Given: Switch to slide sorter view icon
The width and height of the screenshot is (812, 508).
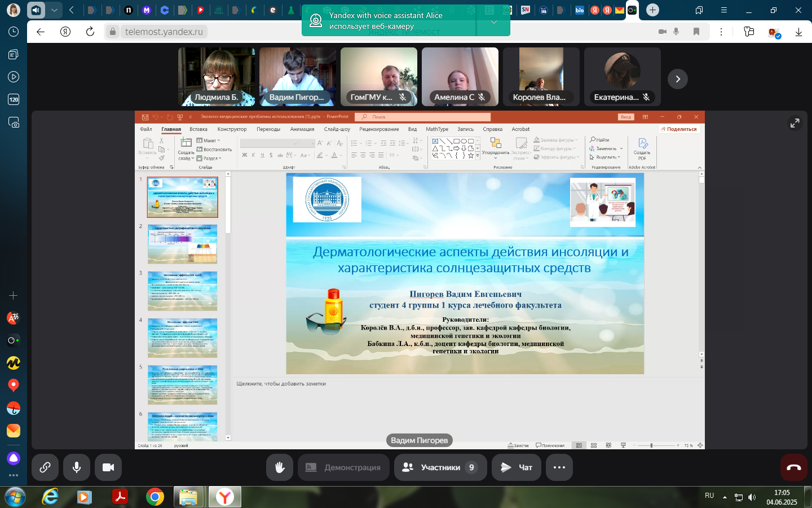Looking at the screenshot, I should click(x=594, y=445).
